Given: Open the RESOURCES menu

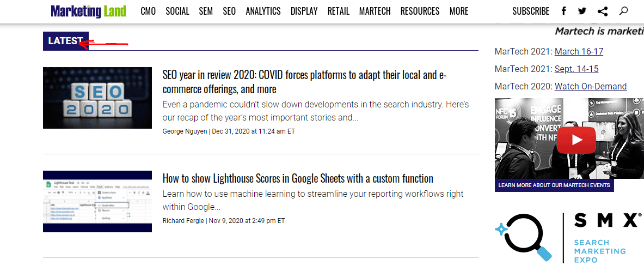Looking at the screenshot, I should (420, 11).
